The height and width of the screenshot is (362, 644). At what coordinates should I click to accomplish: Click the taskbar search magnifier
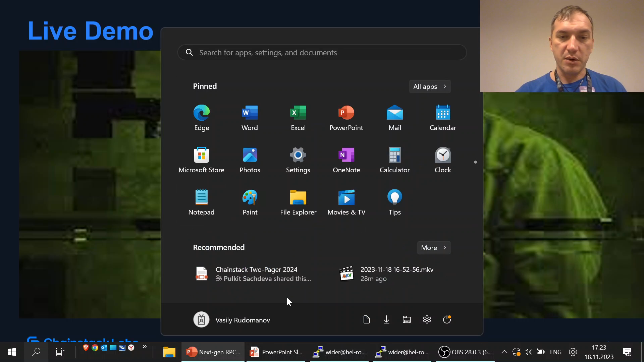pos(36,352)
